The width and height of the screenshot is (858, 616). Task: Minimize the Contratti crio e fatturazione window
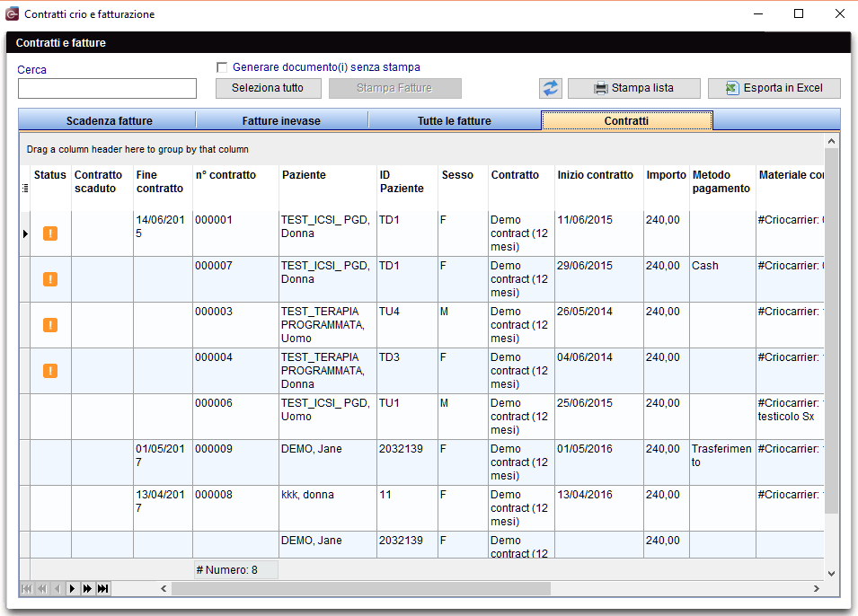[x=758, y=13]
